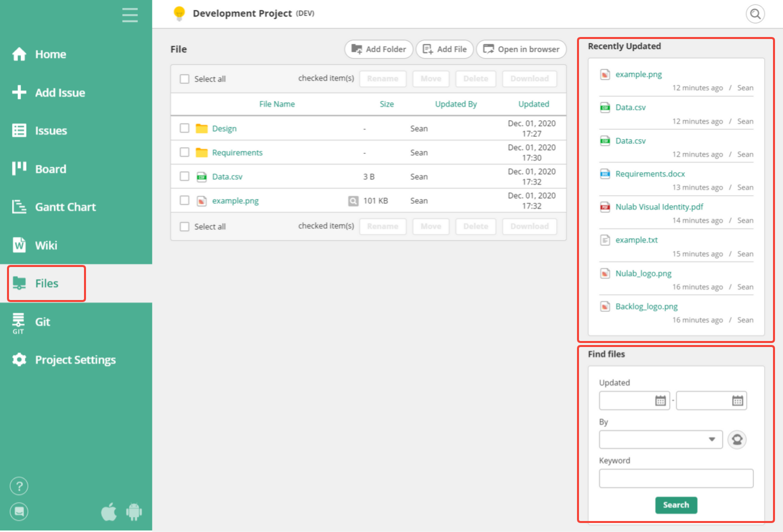Screen dimensions: 783x532
Task: Click the user avatar icon beside By field
Action: click(736, 439)
